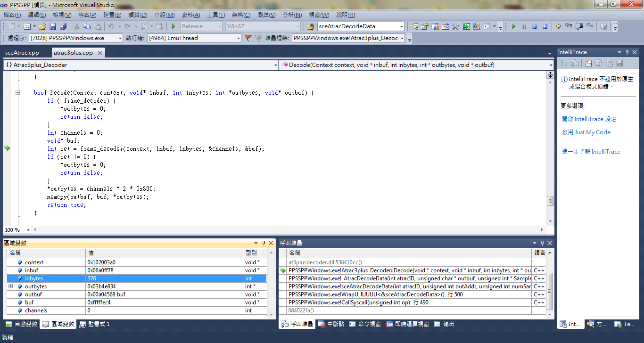Click the IntelliTrace save recording floppy icon
Screen dimensions: 644x343
(619, 63)
